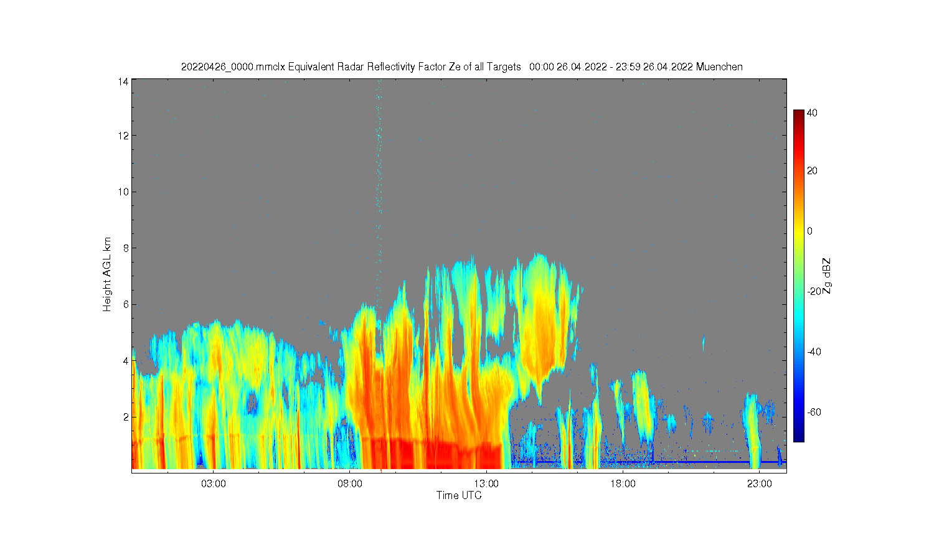Click the '40' colorbar value label

(813, 113)
